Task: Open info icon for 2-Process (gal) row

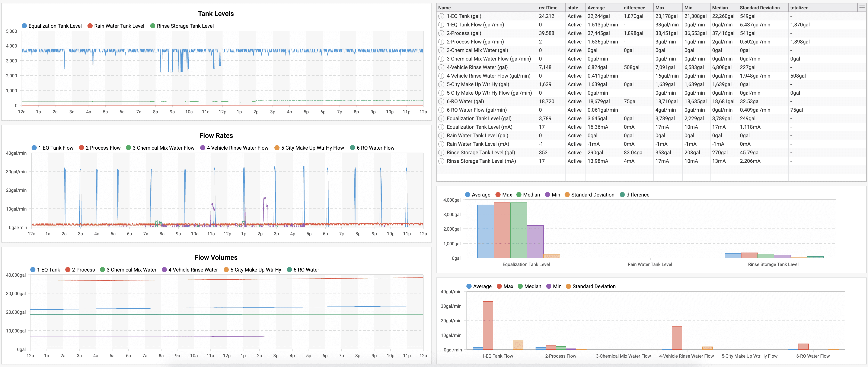Action: tap(441, 33)
